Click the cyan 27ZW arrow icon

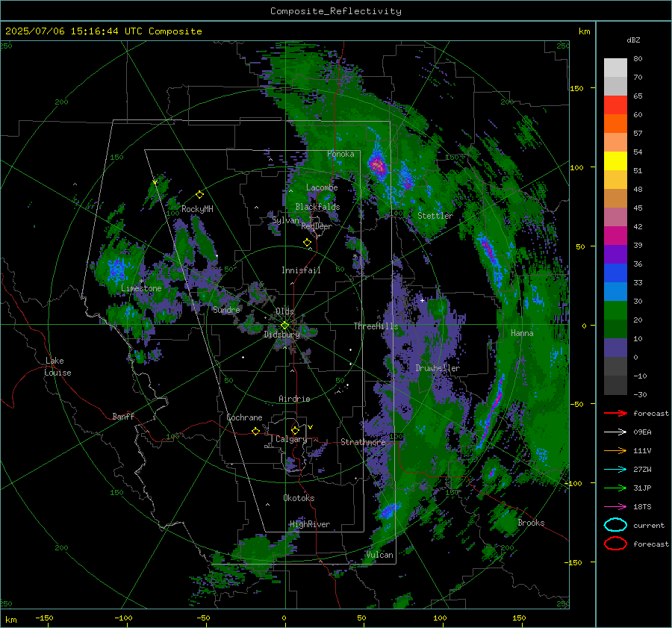[x=615, y=470]
